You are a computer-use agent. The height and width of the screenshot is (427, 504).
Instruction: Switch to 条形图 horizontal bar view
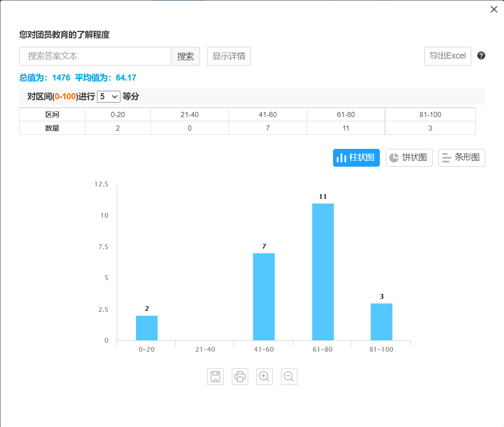pos(461,158)
